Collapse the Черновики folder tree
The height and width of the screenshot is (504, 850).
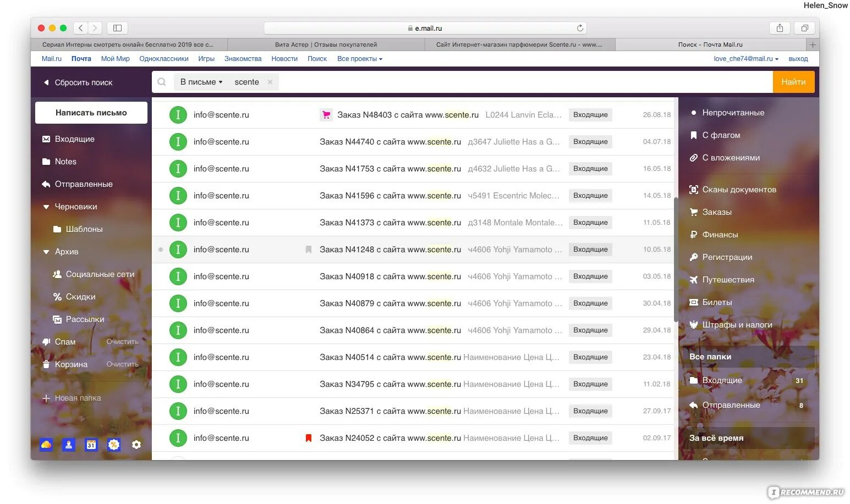[46, 207]
